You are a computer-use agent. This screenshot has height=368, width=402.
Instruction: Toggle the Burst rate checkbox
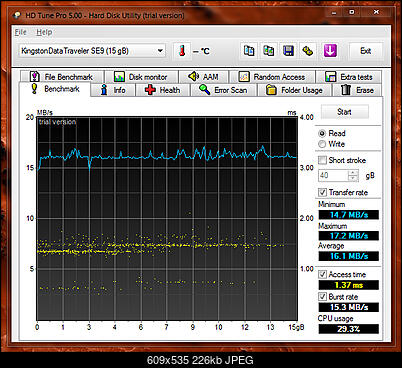pos(322,297)
